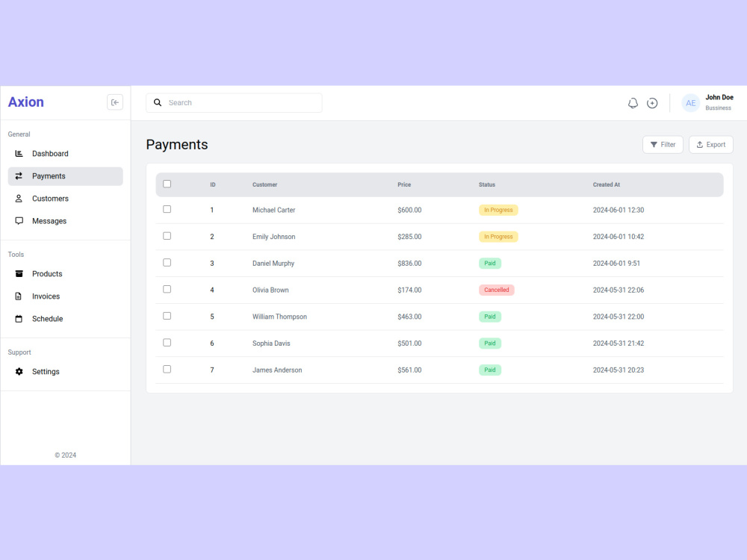
Task: Click the Settings gear icon
Action: (19, 371)
